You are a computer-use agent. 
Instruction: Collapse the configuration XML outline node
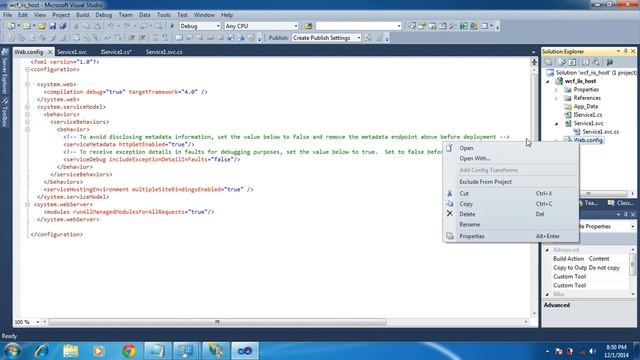coord(27,70)
